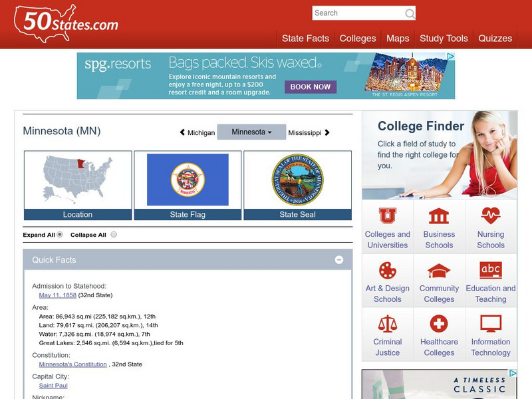Screen dimensions: 532x399
Task: Click the 'Capital City:' label
Action: pyautogui.click(x=51, y=376)
